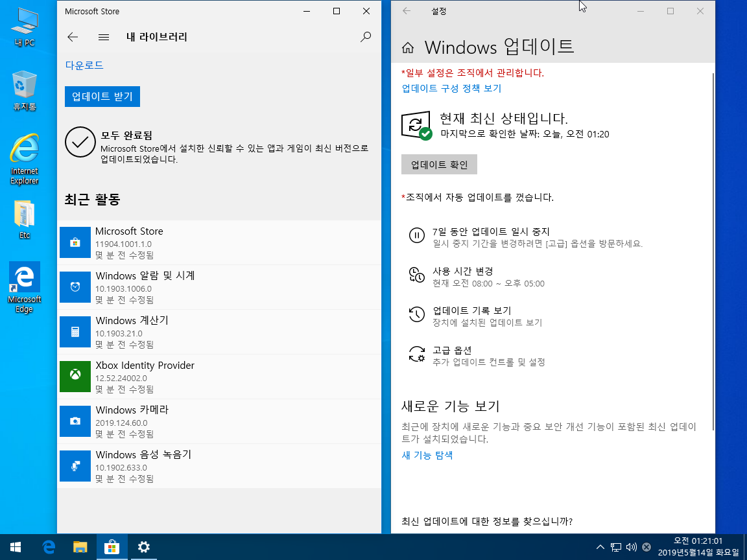Image resolution: width=747 pixels, height=560 pixels.
Task: Select Windows 계산기 row title
Action: tap(132, 320)
